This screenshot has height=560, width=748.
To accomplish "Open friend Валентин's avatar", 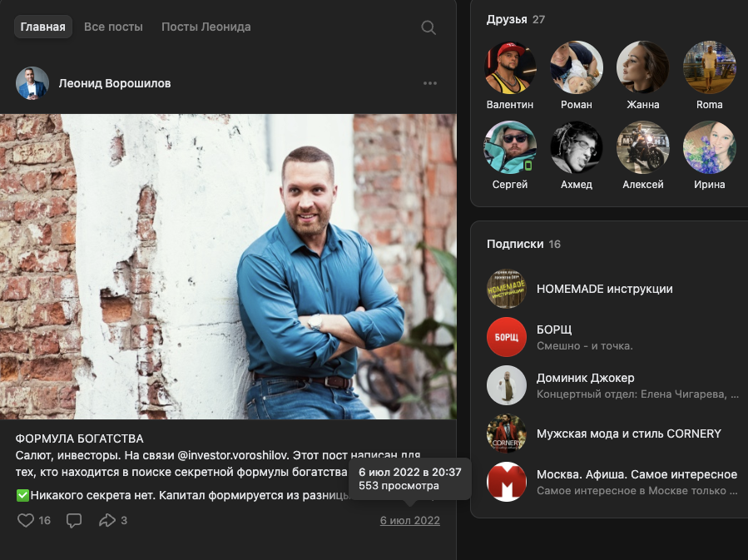I will (x=510, y=67).
